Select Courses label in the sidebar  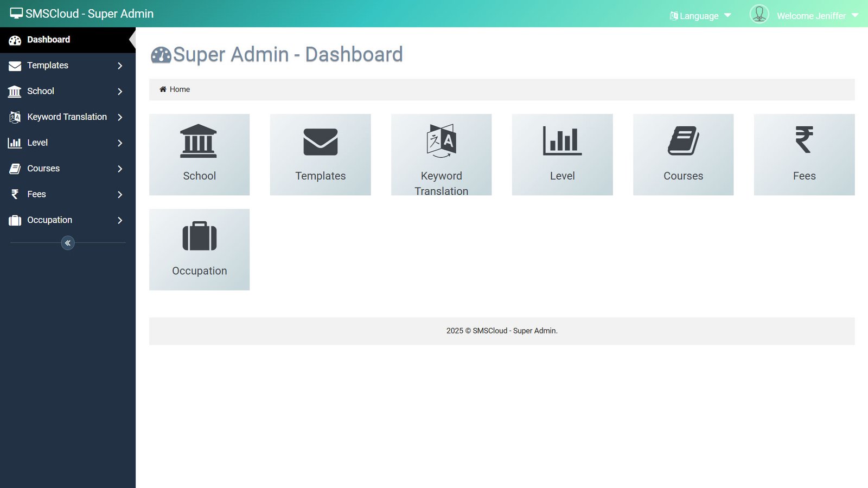(43, 168)
